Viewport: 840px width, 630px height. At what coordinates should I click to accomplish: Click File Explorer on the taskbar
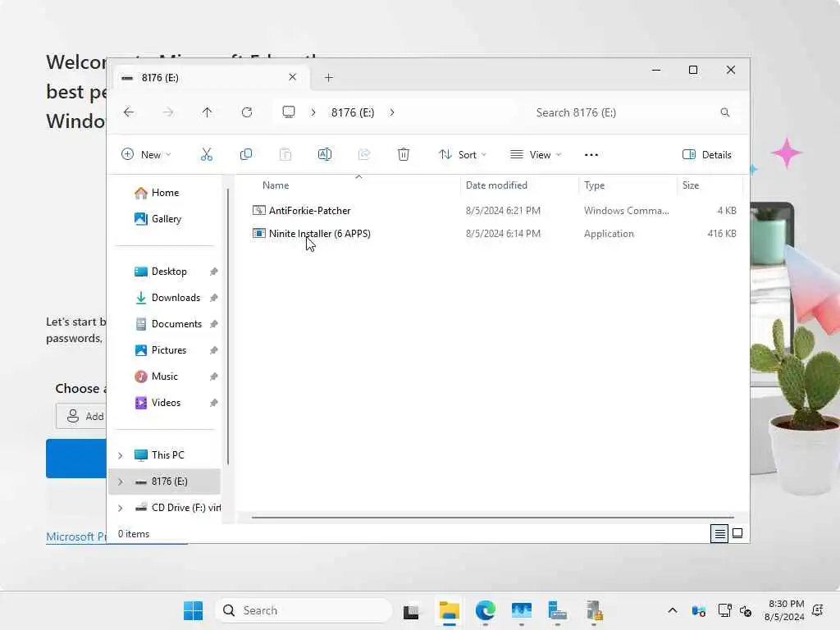point(449,610)
